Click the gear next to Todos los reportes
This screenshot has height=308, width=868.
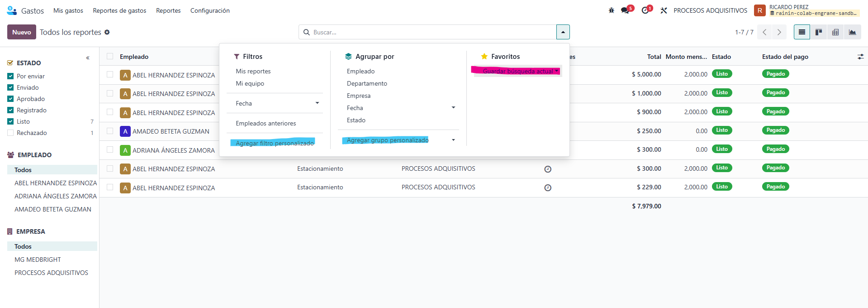[107, 32]
